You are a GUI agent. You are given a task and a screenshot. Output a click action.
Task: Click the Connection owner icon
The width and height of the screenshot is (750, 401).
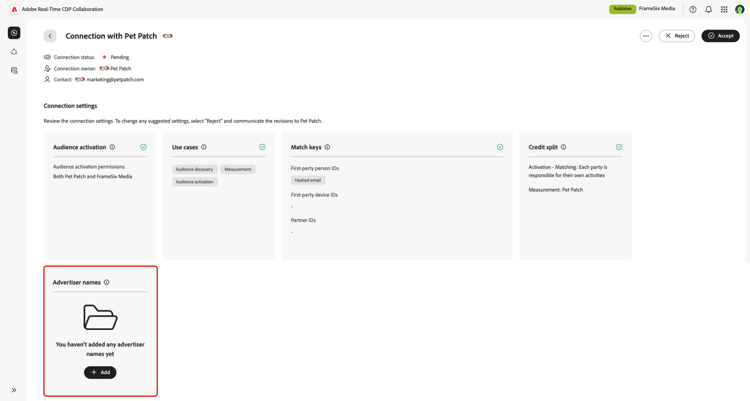(47, 68)
